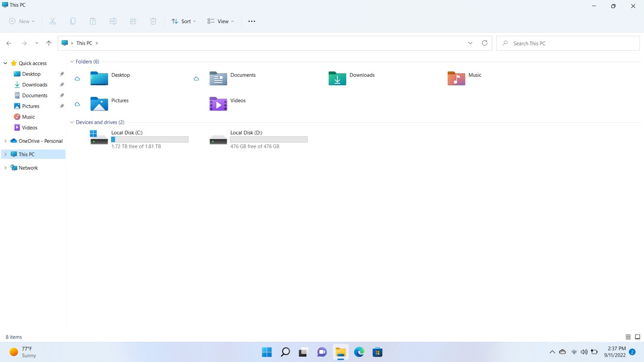Select the Videos folder icon in Folders
Image resolution: width=644 pixels, height=362 pixels.
tap(218, 104)
